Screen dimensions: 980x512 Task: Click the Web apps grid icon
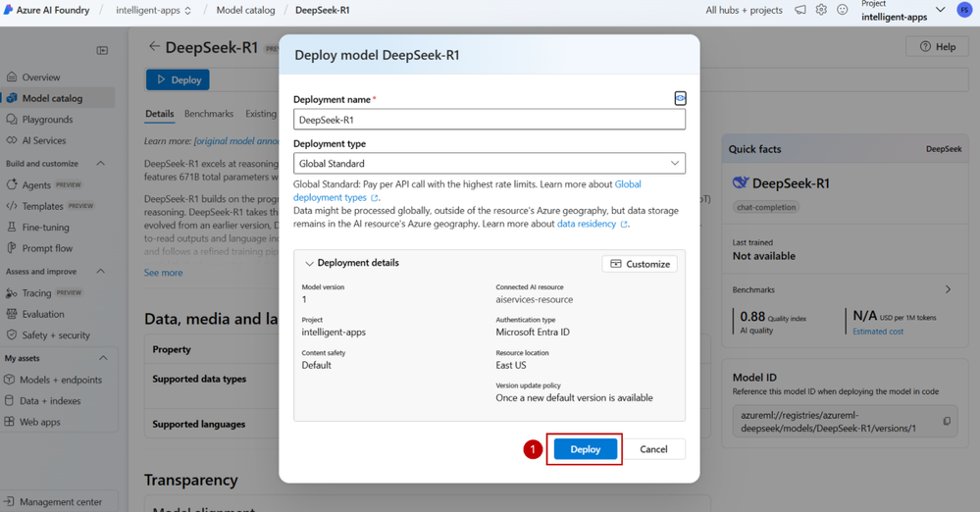pos(10,422)
